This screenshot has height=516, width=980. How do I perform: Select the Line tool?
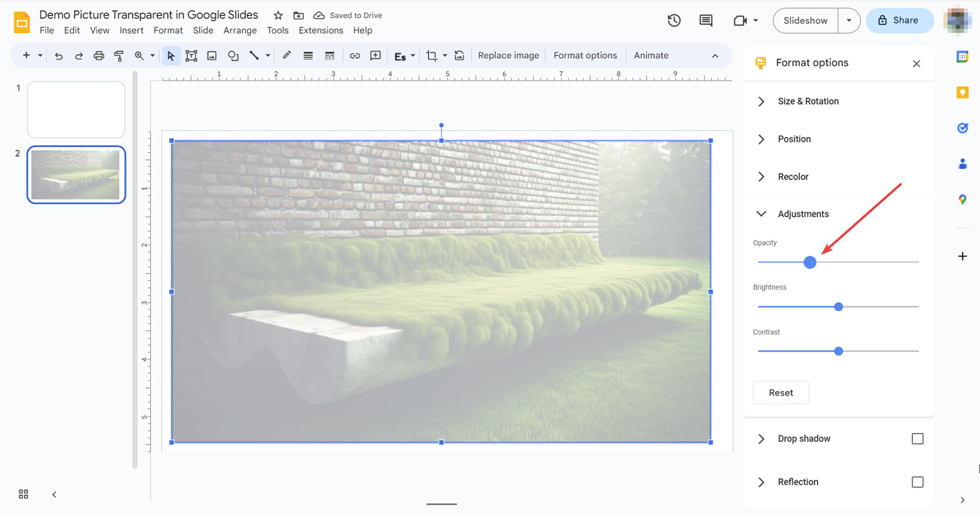pos(254,55)
